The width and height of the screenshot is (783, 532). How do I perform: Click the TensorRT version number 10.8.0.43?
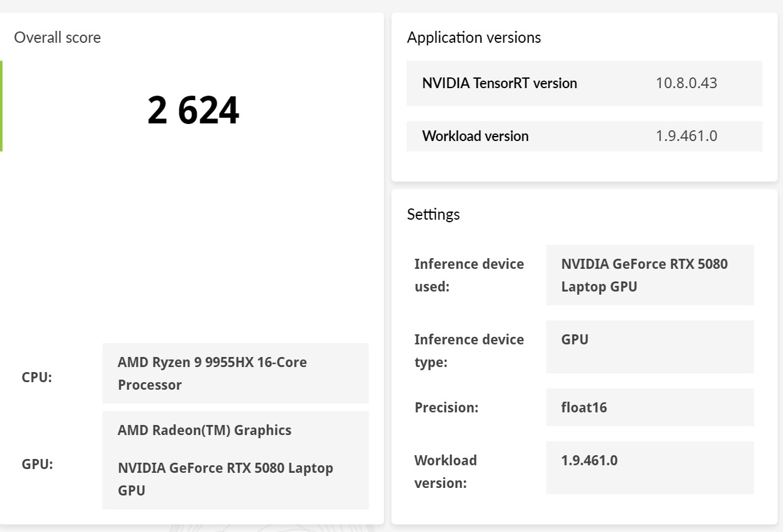(x=686, y=83)
